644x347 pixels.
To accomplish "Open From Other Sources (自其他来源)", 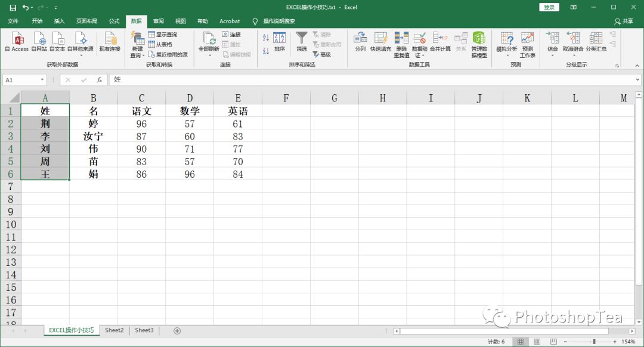I will 80,44.
